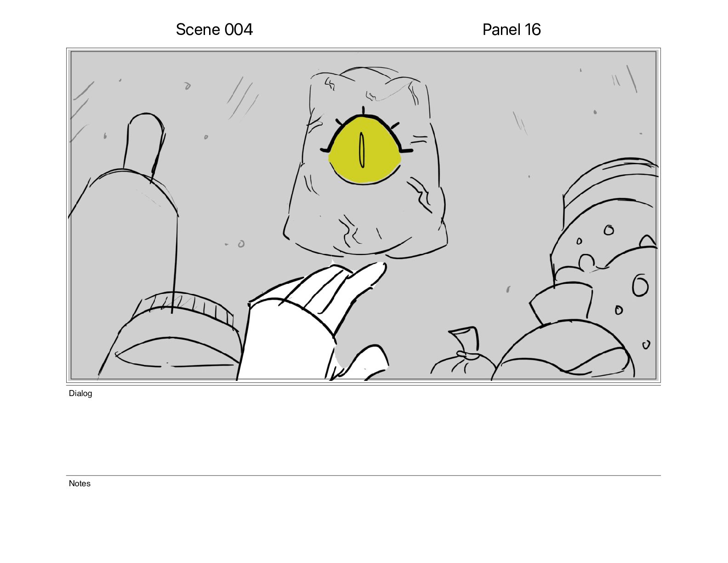The width and height of the screenshot is (728, 563).
Task: Click the divider line above Notes
Action: (363, 476)
